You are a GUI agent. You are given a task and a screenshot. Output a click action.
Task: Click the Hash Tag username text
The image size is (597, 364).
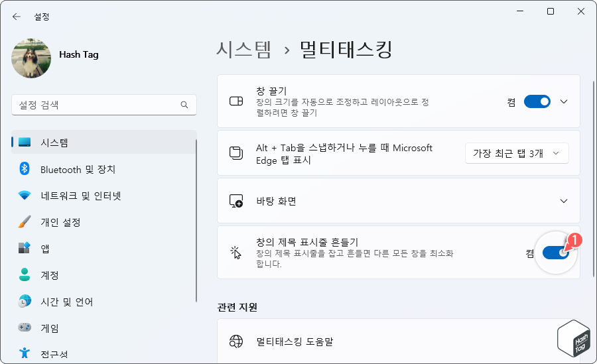click(x=79, y=55)
